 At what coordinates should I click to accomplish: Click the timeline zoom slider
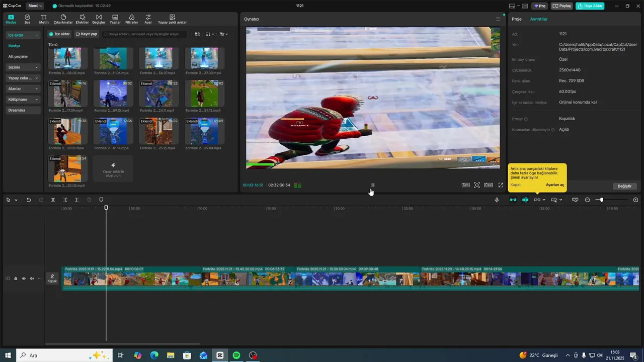click(x=611, y=200)
